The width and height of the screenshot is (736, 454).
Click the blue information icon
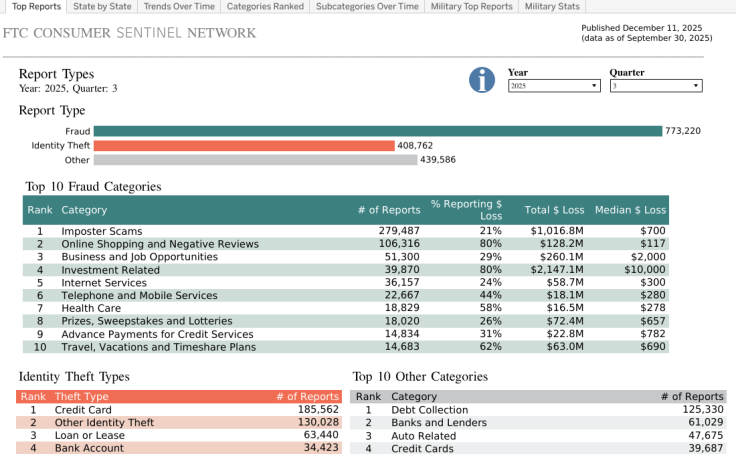(x=483, y=80)
